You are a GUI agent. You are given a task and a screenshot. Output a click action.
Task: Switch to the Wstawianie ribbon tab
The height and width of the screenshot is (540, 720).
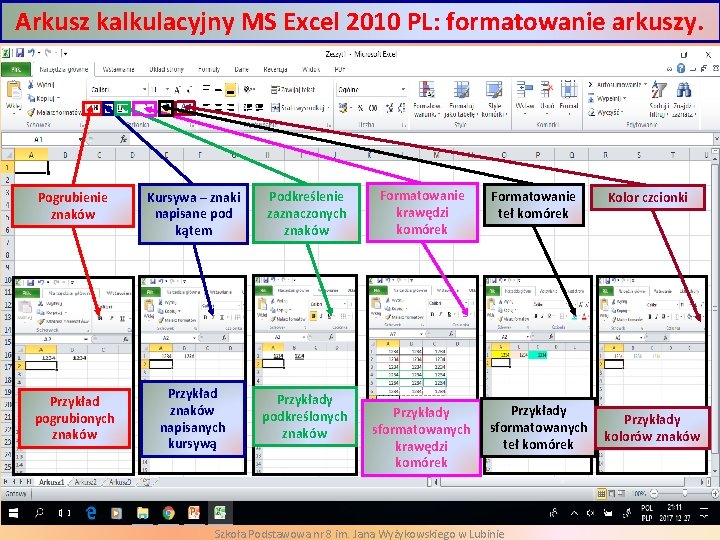[x=118, y=69]
